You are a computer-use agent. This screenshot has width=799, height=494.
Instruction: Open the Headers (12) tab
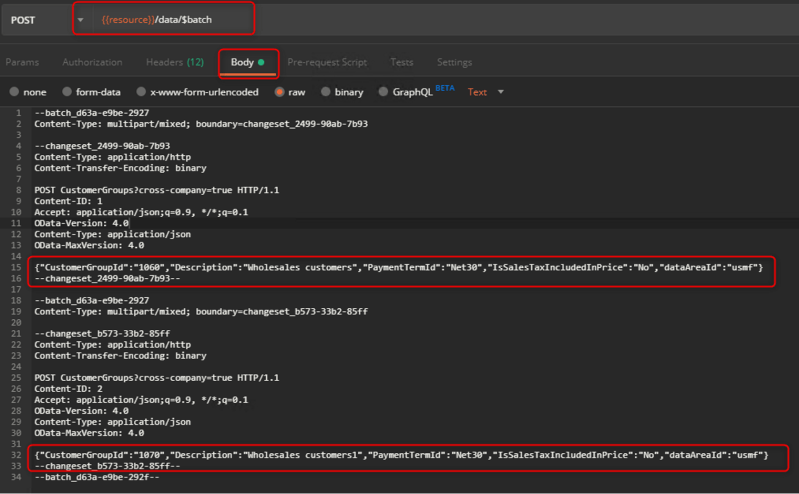175,62
